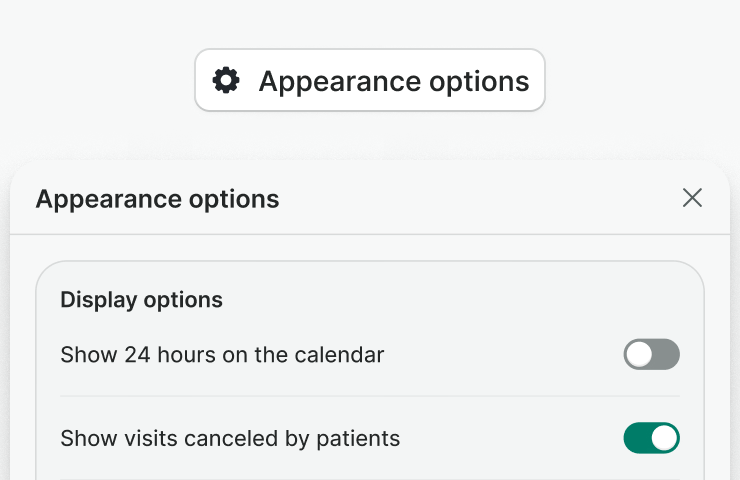The height and width of the screenshot is (480, 740).
Task: Click the 'Show 24 hours on the calendar' label
Action: [x=222, y=354]
